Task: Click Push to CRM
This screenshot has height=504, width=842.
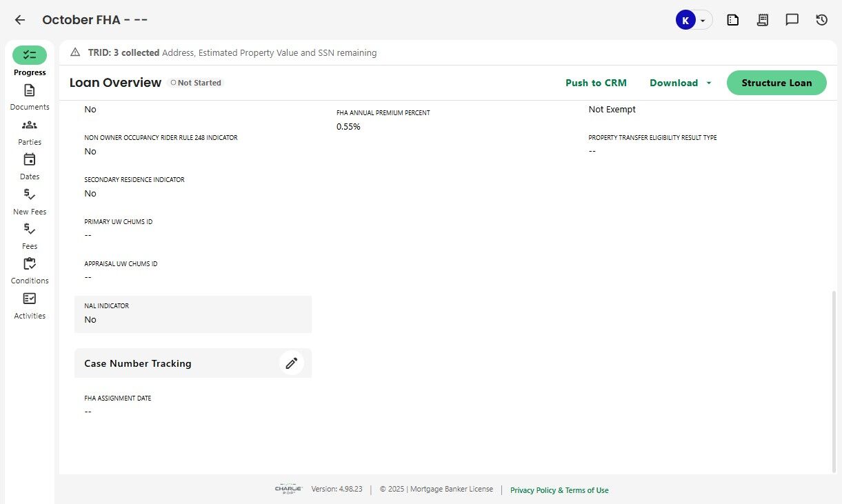Action: click(x=596, y=83)
